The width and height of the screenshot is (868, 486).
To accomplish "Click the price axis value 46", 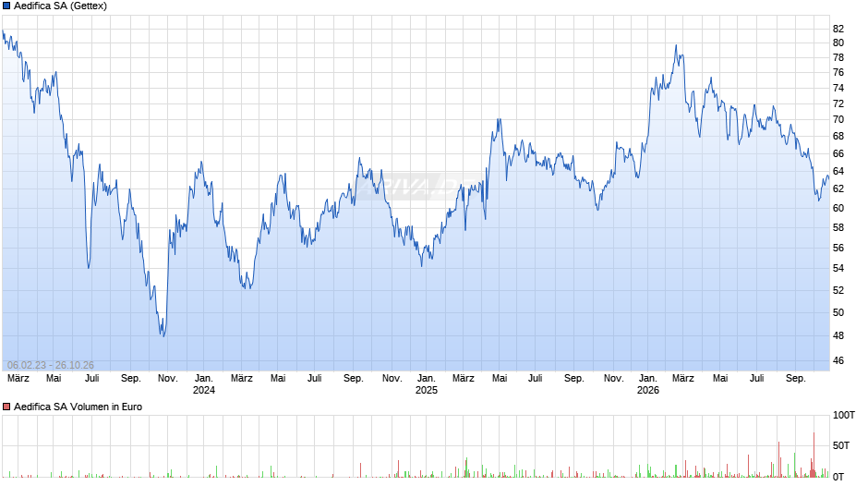I will point(838,360).
